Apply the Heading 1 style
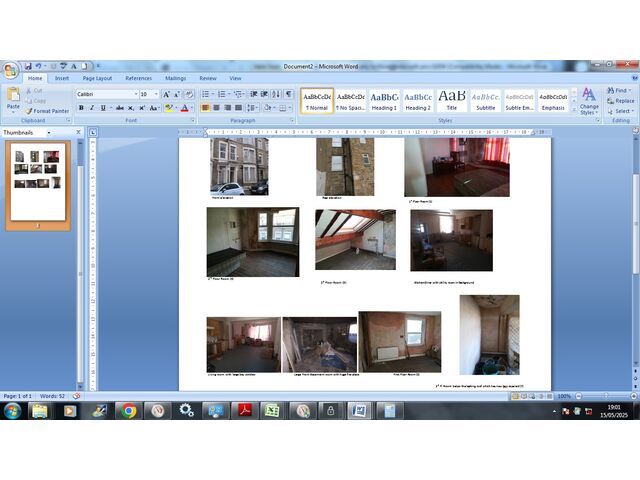 [x=384, y=101]
